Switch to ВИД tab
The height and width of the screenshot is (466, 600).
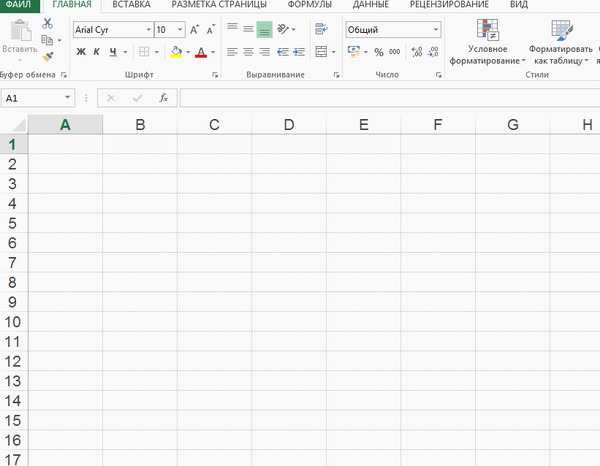point(519,5)
